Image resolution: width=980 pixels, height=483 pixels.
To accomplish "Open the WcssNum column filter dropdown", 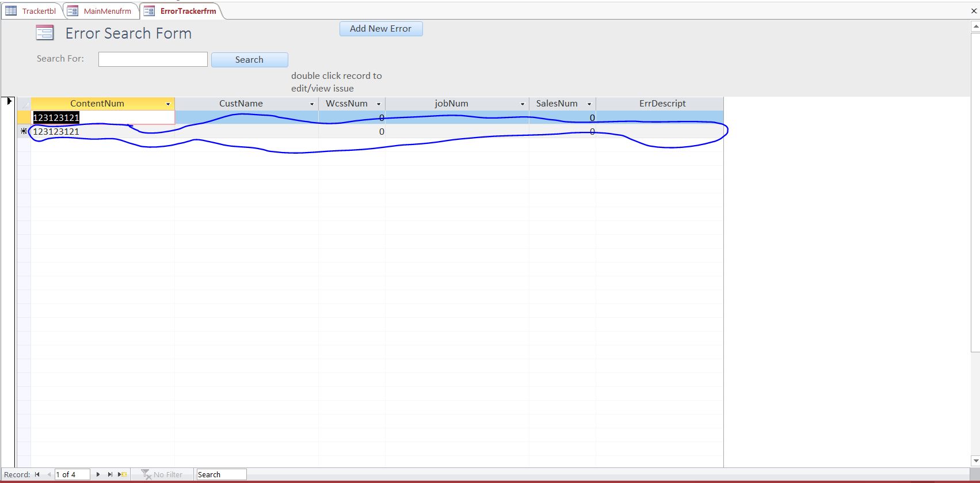I will (x=379, y=104).
